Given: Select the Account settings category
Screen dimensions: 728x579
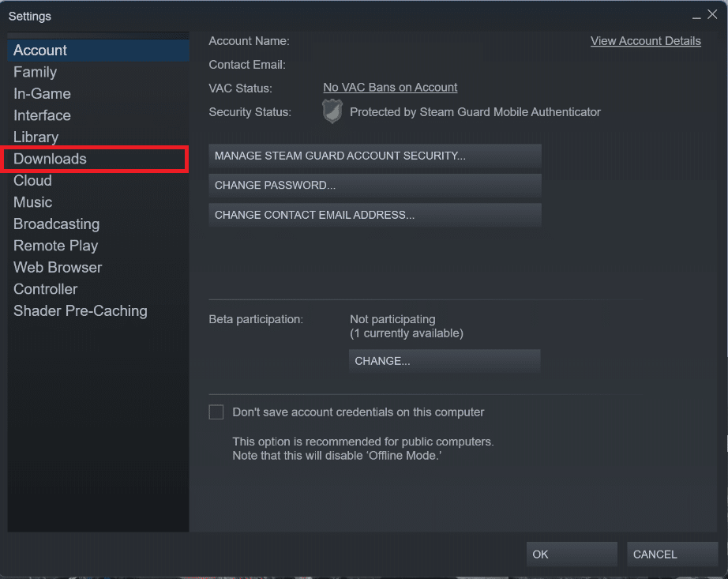Looking at the screenshot, I should pos(98,50).
